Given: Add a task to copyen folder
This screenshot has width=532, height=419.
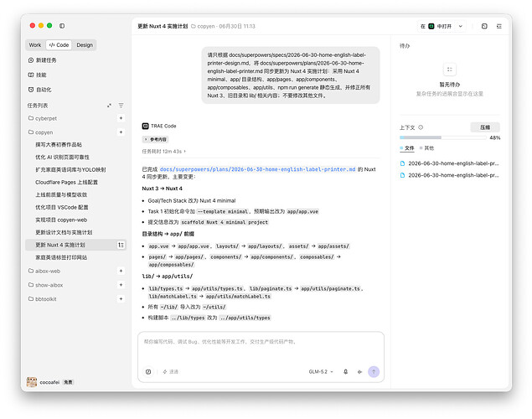Looking at the screenshot, I should coord(121,132).
